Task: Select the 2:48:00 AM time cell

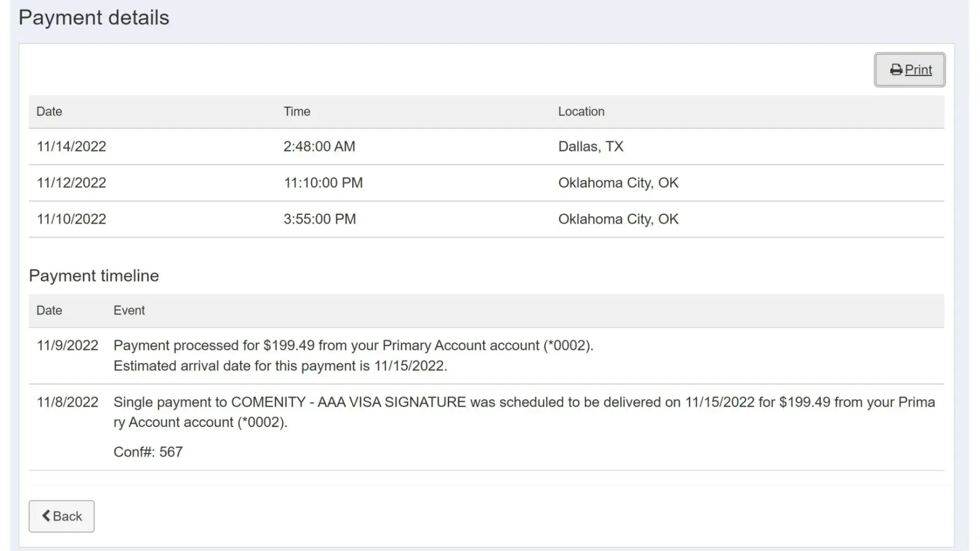Action: click(x=319, y=147)
